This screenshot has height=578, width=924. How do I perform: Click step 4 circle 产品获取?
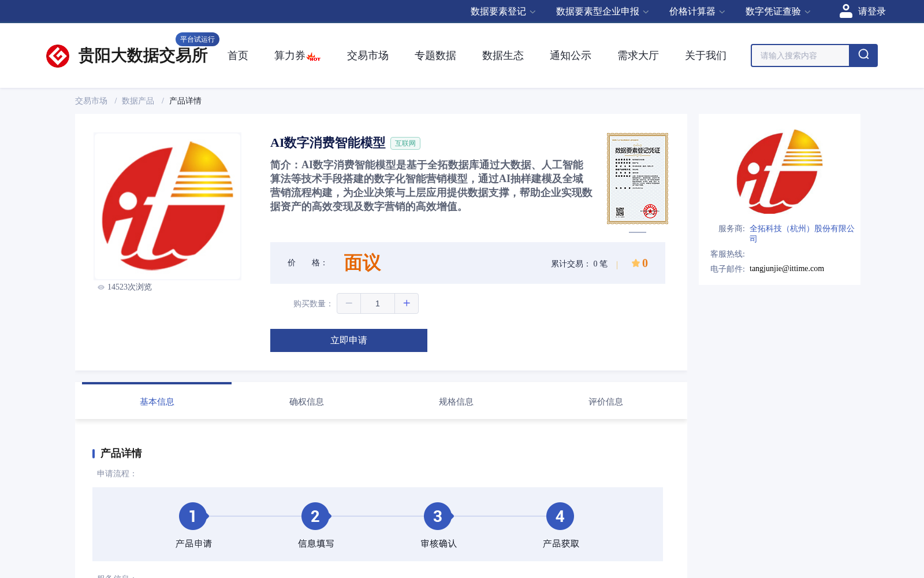tap(560, 516)
